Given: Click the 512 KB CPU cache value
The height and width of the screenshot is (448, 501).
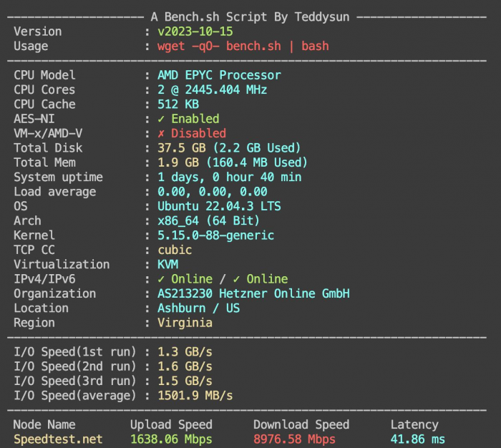Looking at the screenshot, I should click(x=177, y=104).
